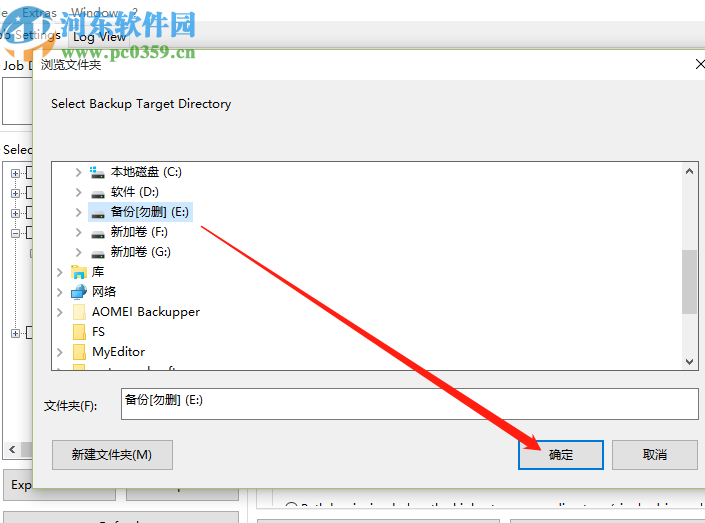
Task: Expand the 软件 (D:) drive node
Action: [x=78, y=192]
